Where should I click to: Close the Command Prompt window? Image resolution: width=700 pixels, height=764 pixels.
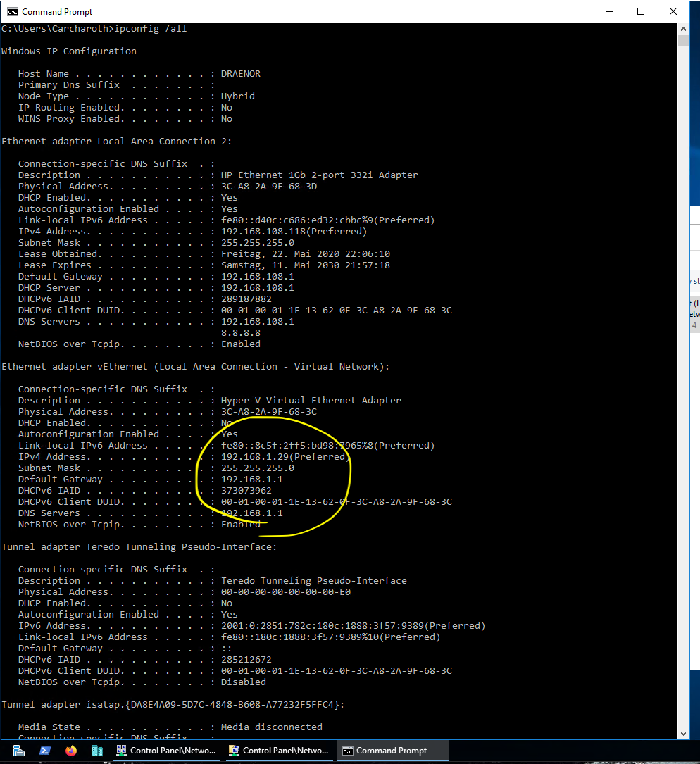pyautogui.click(x=673, y=12)
